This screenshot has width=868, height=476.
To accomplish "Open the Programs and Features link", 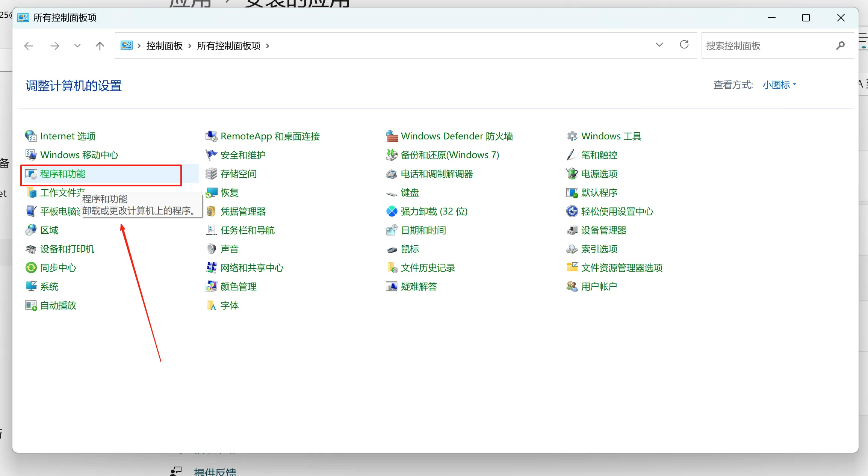I will pos(63,174).
